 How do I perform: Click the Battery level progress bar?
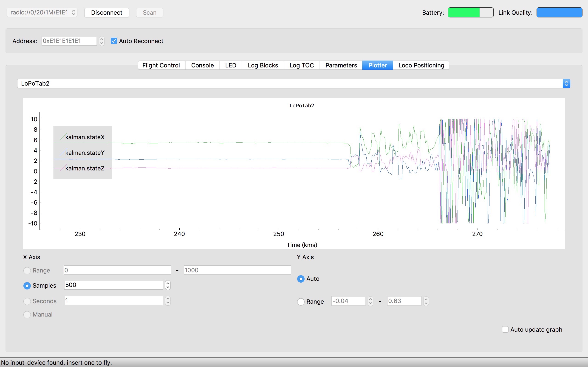tap(470, 12)
